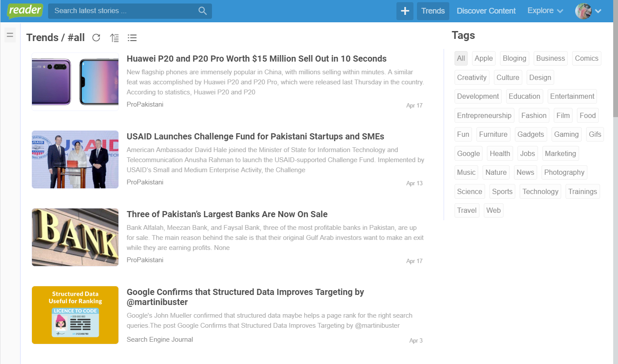Viewport: 618px width, 364px height.
Task: Click Search Engine Journal source
Action: coord(160,340)
